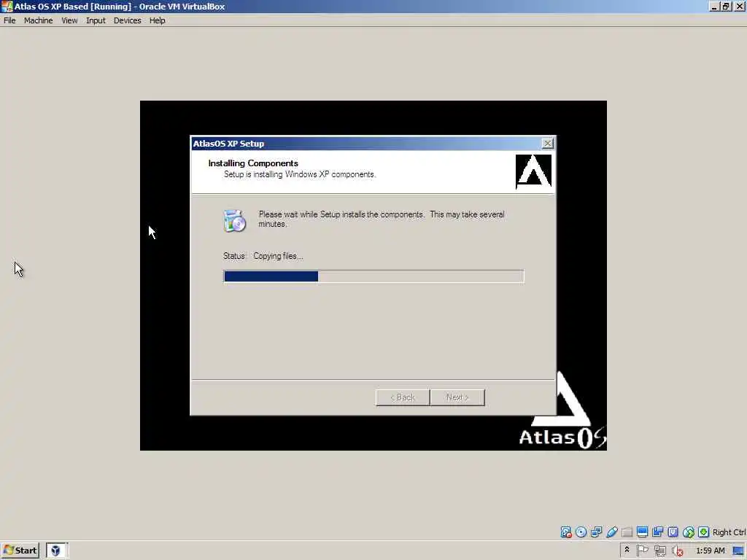Open the View menu
This screenshot has height=560, width=747.
point(69,20)
